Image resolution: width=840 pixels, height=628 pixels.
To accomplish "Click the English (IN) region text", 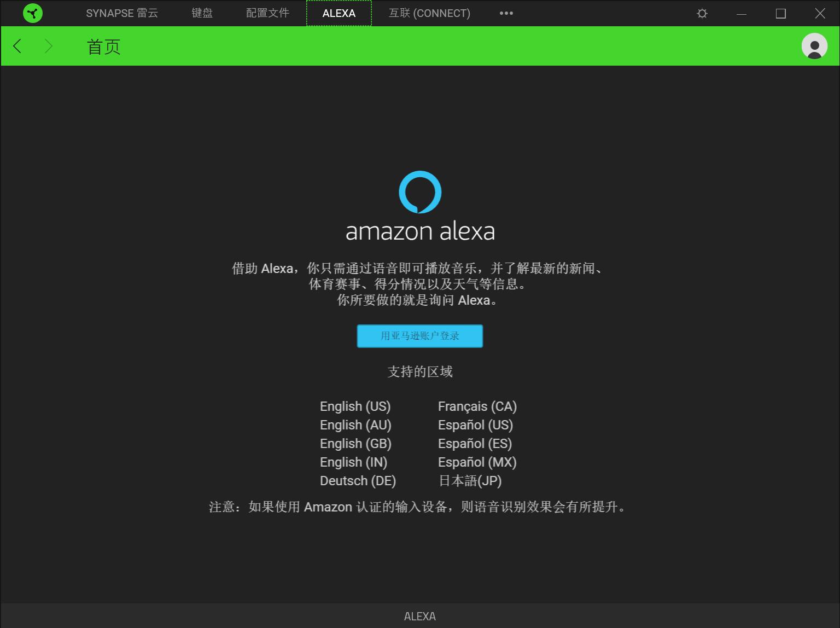I will (x=354, y=462).
